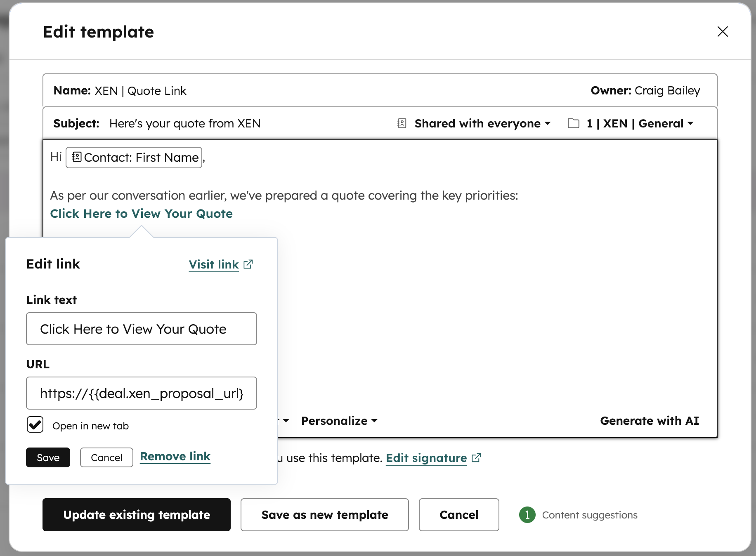Click the green Content suggestions count badge
756x556 pixels.
[527, 515]
